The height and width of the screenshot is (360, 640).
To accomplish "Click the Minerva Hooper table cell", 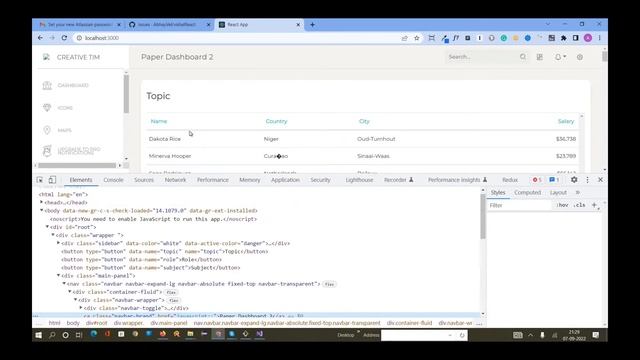I will 170,156.
